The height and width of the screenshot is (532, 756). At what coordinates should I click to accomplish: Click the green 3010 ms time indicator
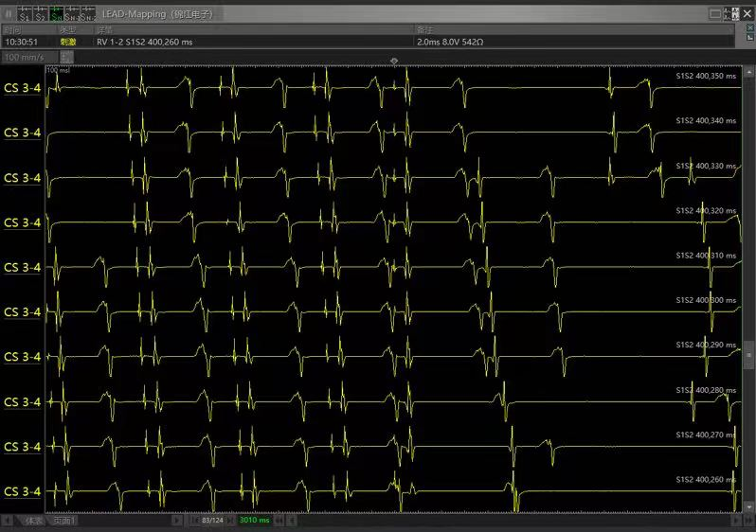coord(255,521)
